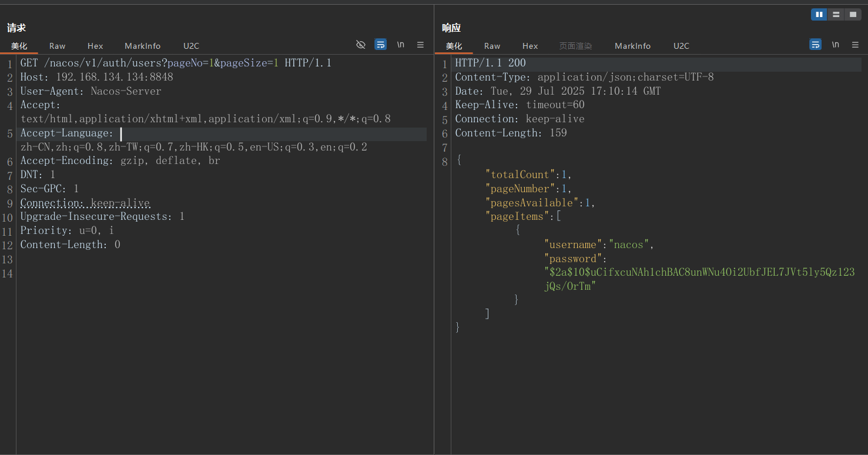The image size is (868, 455).
Task: Click the "password" JSON key
Action: pyautogui.click(x=573, y=259)
